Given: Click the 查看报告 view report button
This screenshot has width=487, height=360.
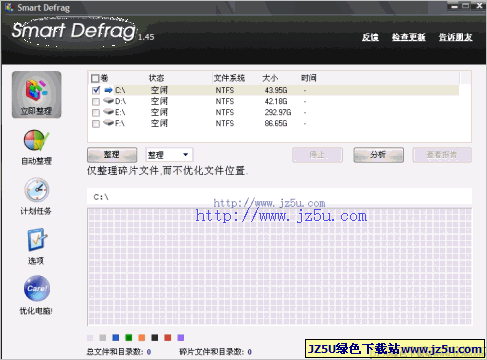Looking at the screenshot, I should [442, 155].
